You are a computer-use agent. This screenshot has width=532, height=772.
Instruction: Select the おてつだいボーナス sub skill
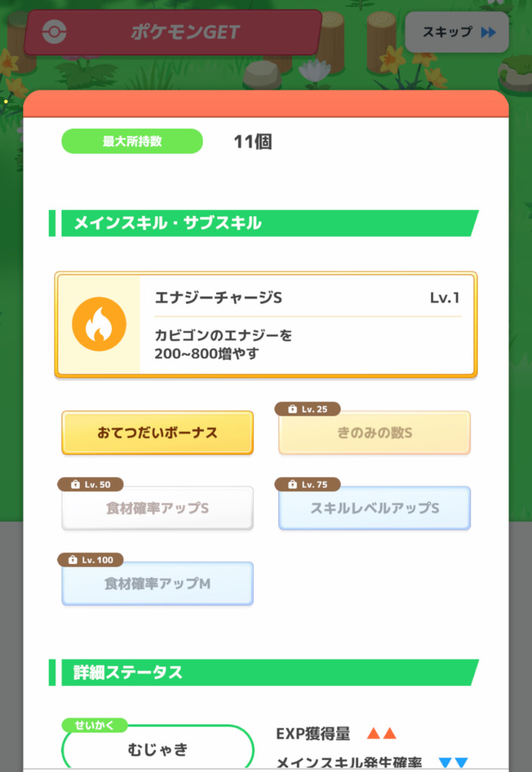[x=157, y=433]
